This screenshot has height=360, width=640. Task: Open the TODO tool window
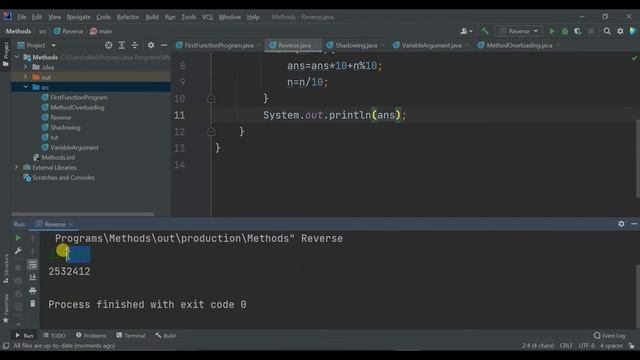pyautogui.click(x=54, y=336)
